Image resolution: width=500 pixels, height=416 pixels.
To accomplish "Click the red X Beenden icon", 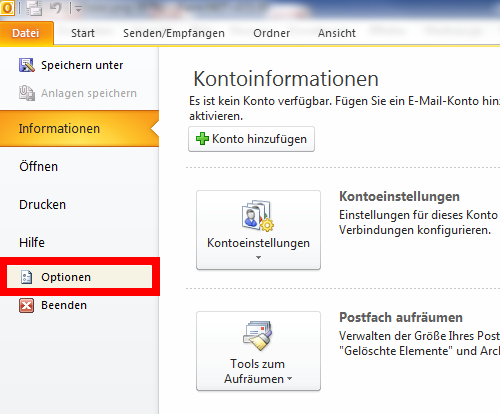I will tap(26, 305).
